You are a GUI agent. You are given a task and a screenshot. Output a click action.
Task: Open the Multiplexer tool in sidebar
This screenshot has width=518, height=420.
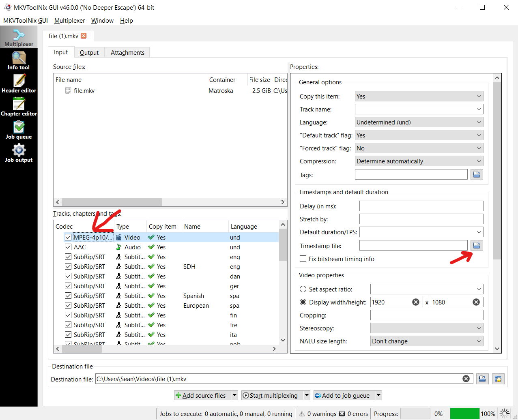point(19,37)
